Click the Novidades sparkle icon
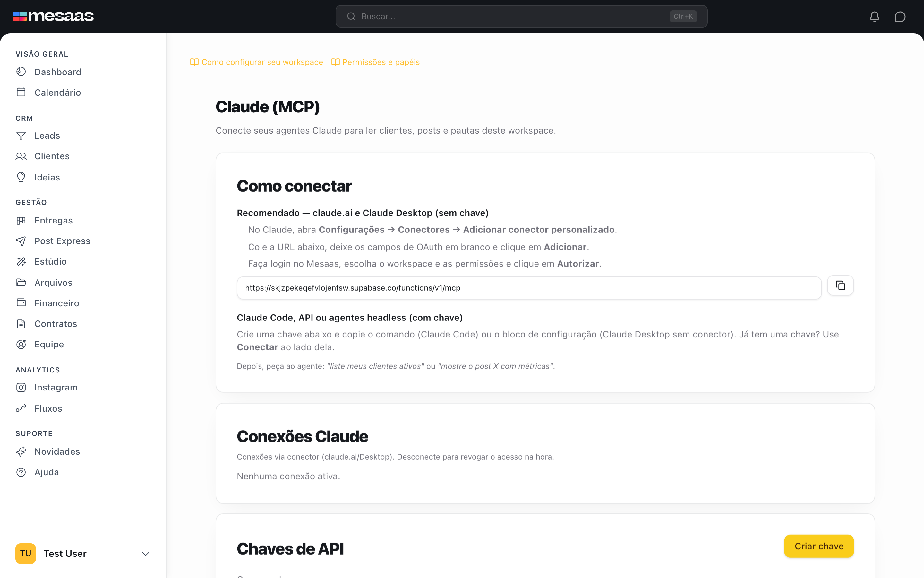 (21, 451)
